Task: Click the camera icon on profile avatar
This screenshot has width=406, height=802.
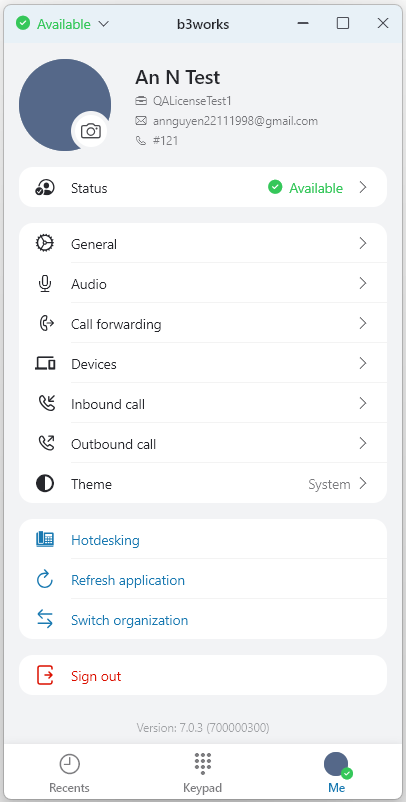Action: click(91, 131)
